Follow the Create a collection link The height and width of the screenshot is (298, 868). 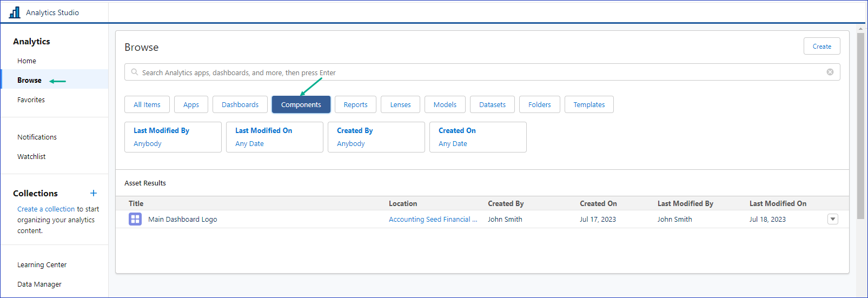point(46,209)
